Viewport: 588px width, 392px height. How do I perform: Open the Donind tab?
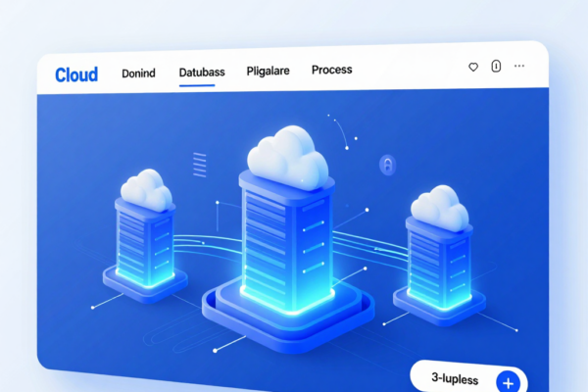click(138, 73)
